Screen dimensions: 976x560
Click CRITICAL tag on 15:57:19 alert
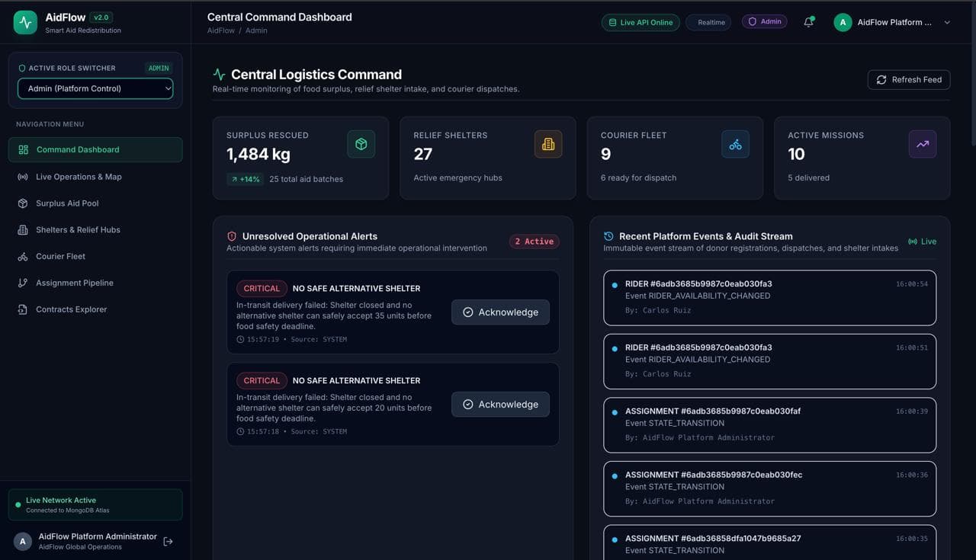tap(262, 289)
